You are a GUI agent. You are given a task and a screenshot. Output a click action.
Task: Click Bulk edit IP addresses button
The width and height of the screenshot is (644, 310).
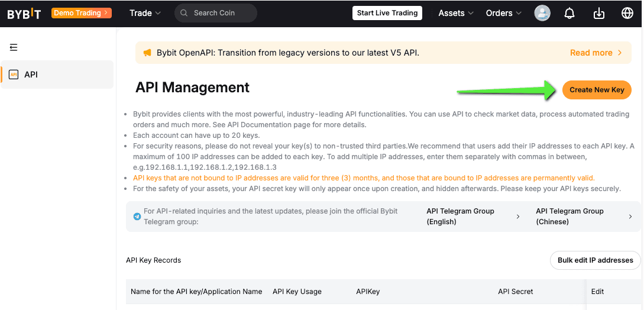tap(596, 260)
